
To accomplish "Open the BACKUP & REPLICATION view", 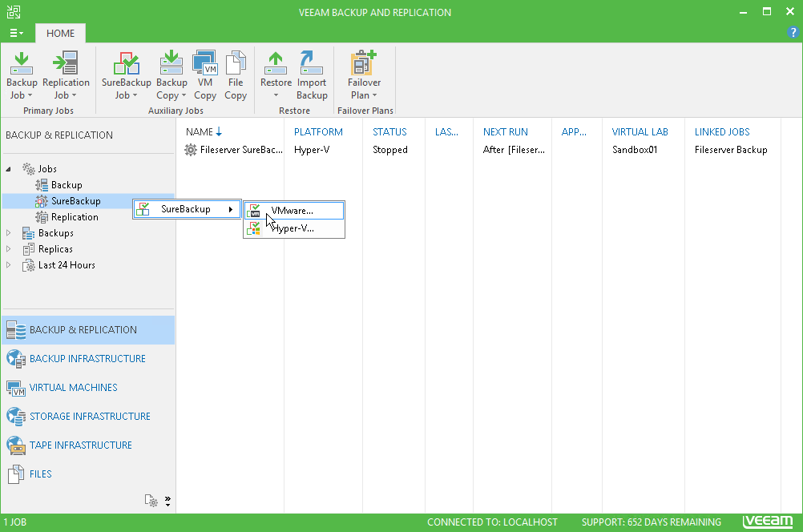I will point(88,330).
